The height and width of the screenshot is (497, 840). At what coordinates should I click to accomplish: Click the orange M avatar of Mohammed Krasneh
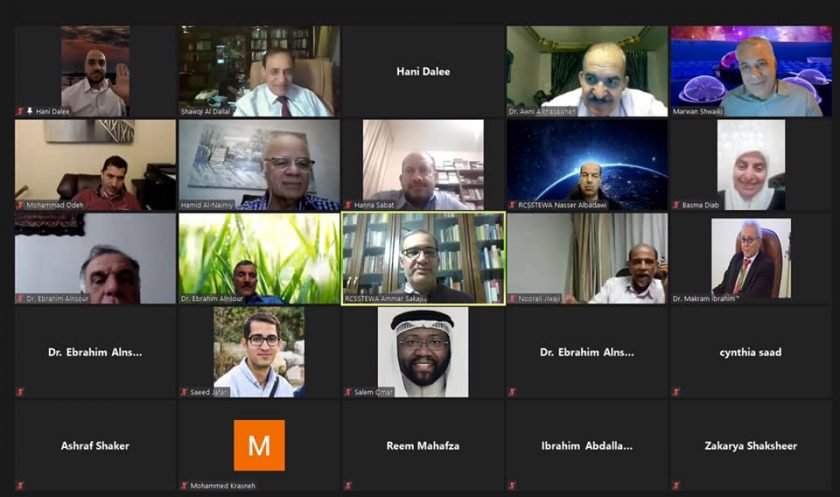pyautogui.click(x=259, y=445)
